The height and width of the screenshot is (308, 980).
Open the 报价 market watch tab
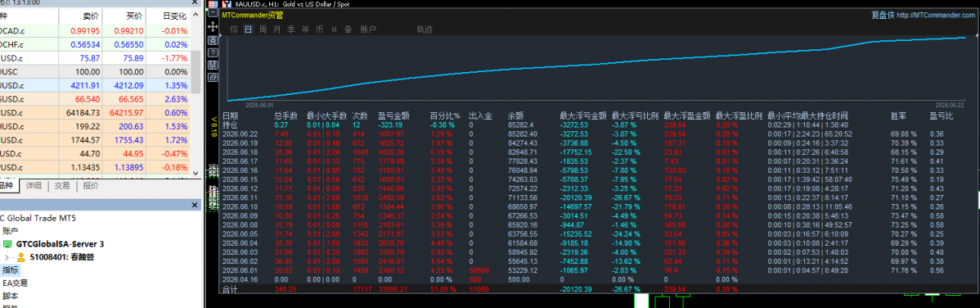point(91,186)
